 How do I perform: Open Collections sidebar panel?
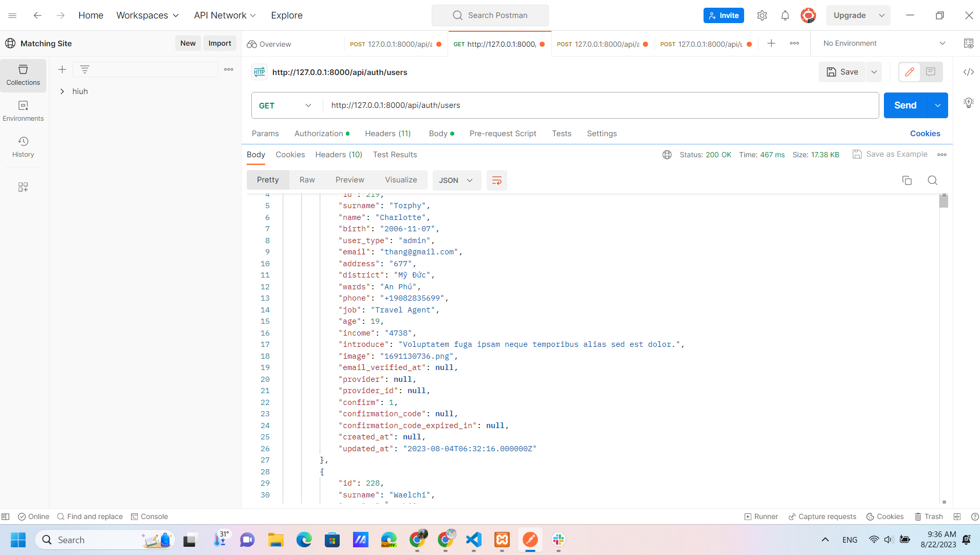pyautogui.click(x=23, y=75)
